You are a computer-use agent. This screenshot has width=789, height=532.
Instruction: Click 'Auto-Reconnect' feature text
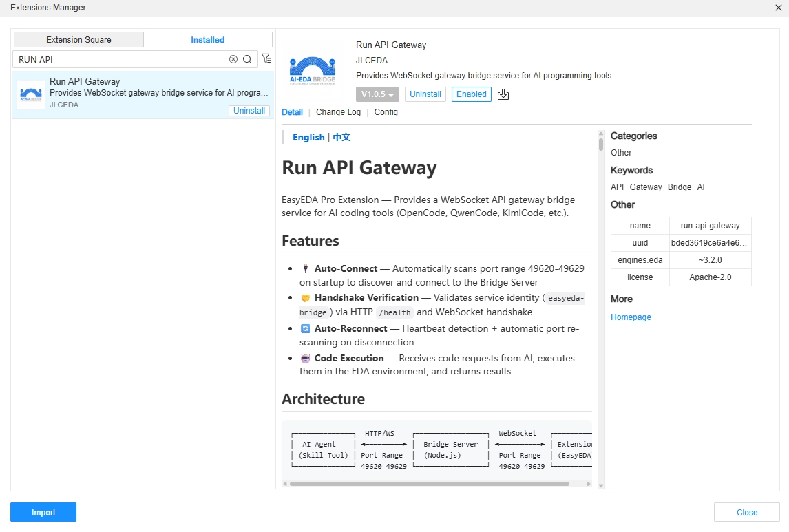pos(350,328)
